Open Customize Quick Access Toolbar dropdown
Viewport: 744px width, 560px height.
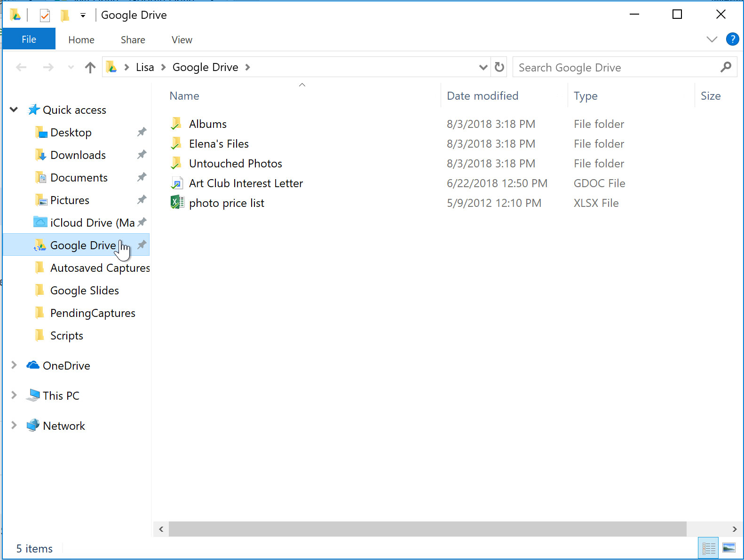pos(83,16)
